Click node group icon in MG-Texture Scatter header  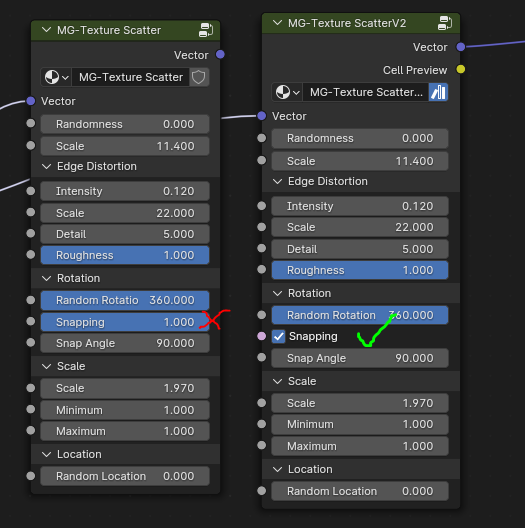[x=206, y=30]
